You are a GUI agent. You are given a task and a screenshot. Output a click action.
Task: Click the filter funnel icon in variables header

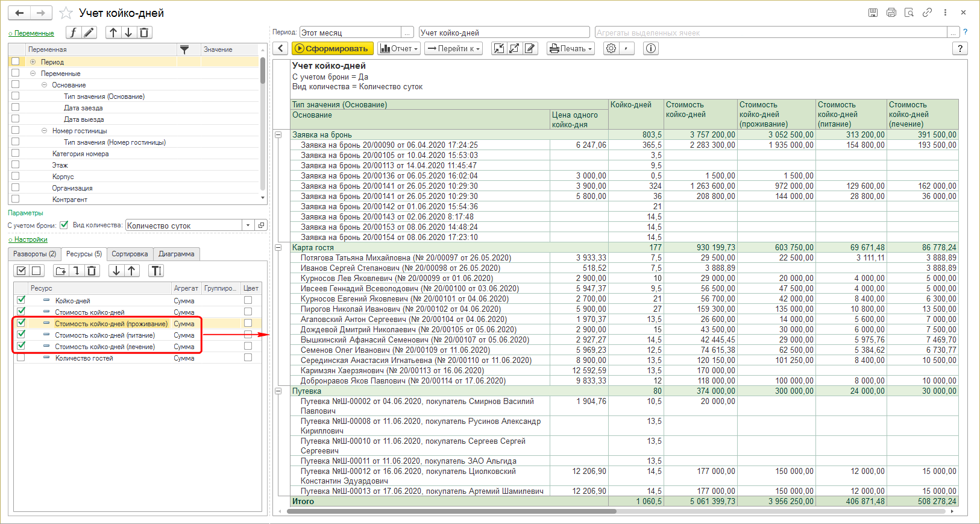pos(184,49)
